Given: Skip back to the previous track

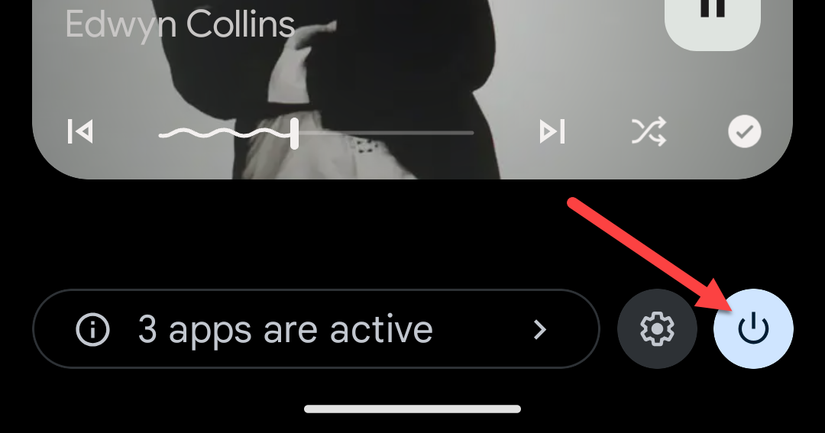Looking at the screenshot, I should 80,132.
